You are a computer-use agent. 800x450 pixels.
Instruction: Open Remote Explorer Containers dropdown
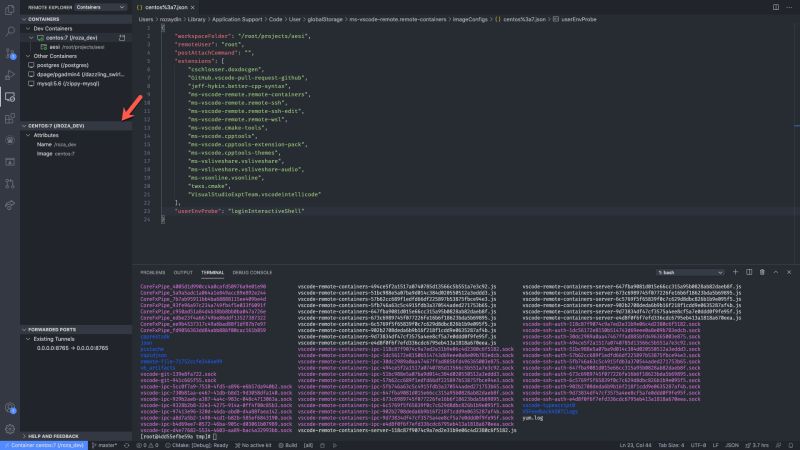click(x=101, y=7)
